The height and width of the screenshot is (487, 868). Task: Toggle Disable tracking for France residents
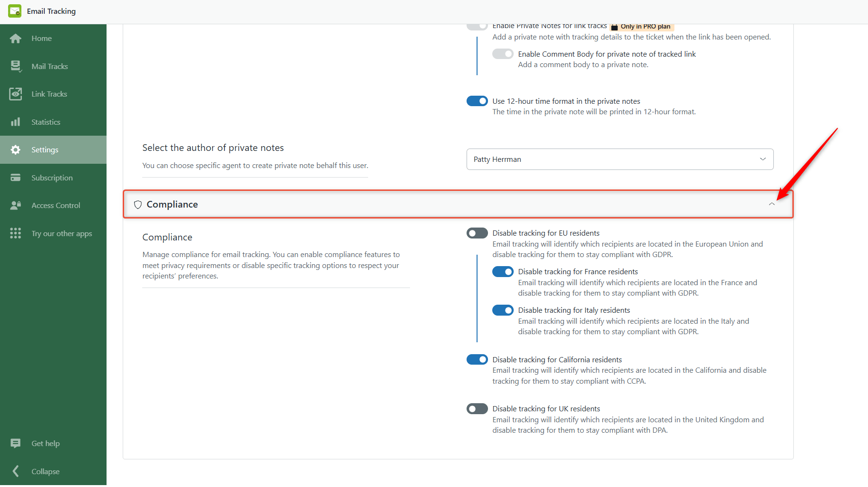[x=503, y=272]
